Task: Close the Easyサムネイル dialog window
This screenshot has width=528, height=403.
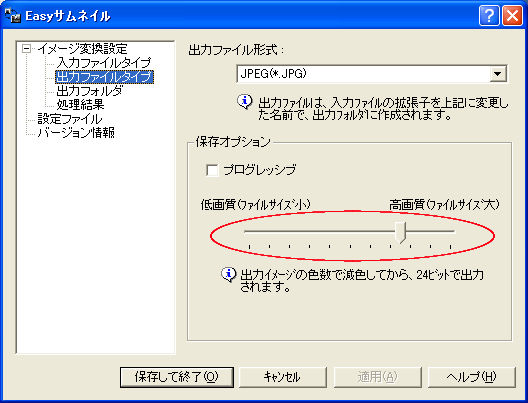Action: click(x=512, y=15)
